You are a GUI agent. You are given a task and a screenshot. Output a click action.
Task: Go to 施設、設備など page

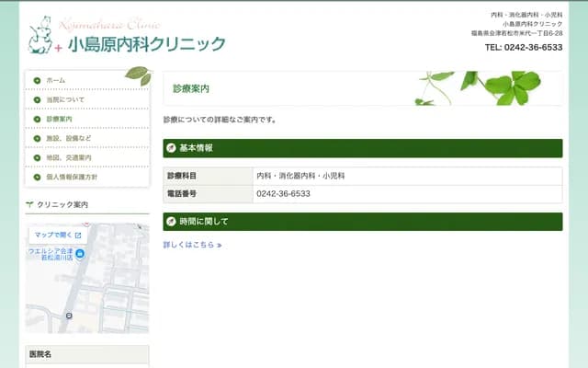coord(68,138)
